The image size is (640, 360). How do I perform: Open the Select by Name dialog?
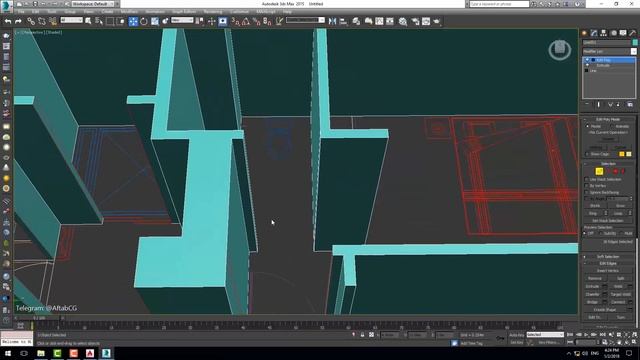coord(98,21)
